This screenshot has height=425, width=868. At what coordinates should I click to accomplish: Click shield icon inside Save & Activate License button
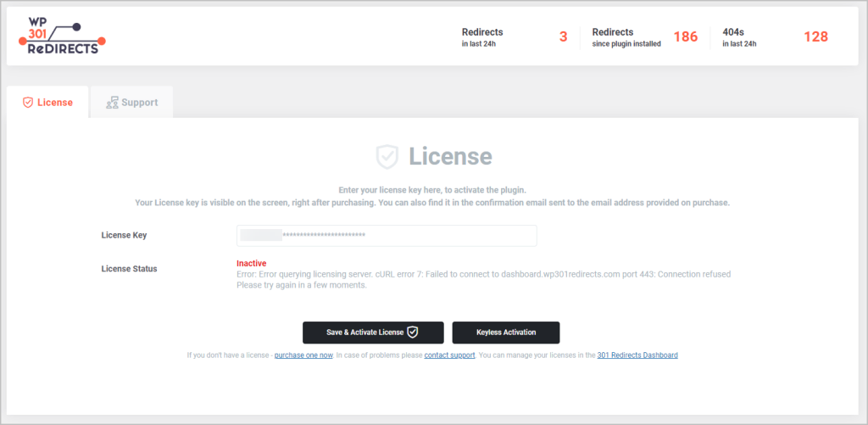click(x=413, y=333)
